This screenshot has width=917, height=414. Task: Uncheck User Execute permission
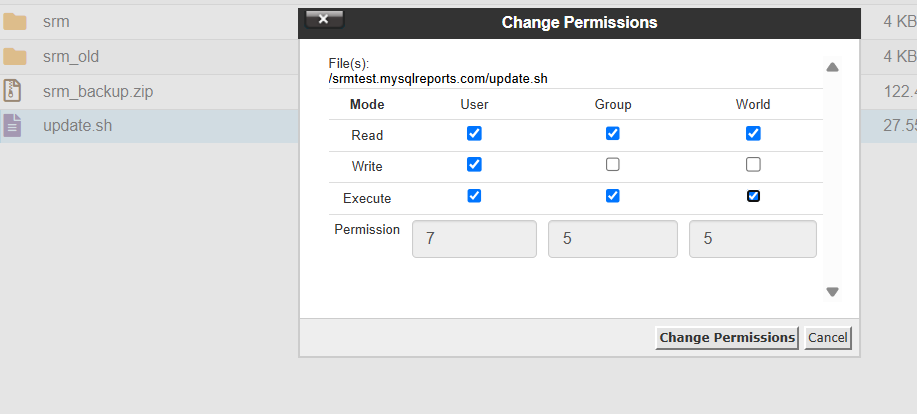click(474, 196)
